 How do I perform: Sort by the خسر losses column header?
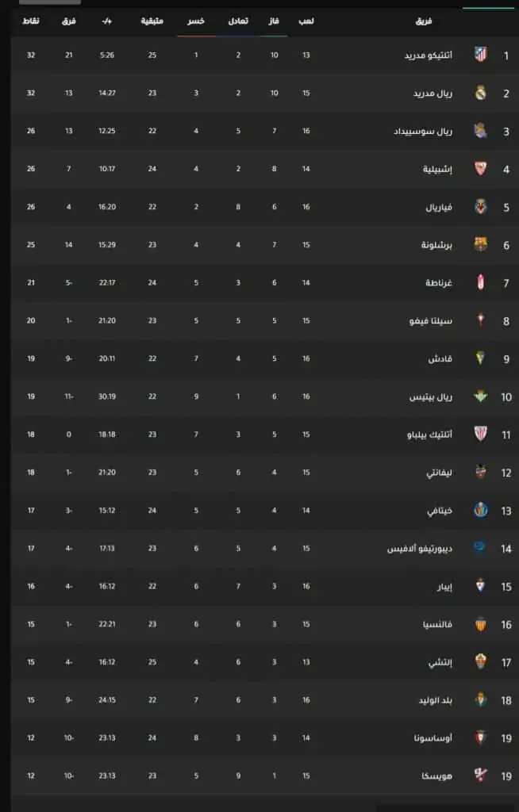[x=196, y=21]
